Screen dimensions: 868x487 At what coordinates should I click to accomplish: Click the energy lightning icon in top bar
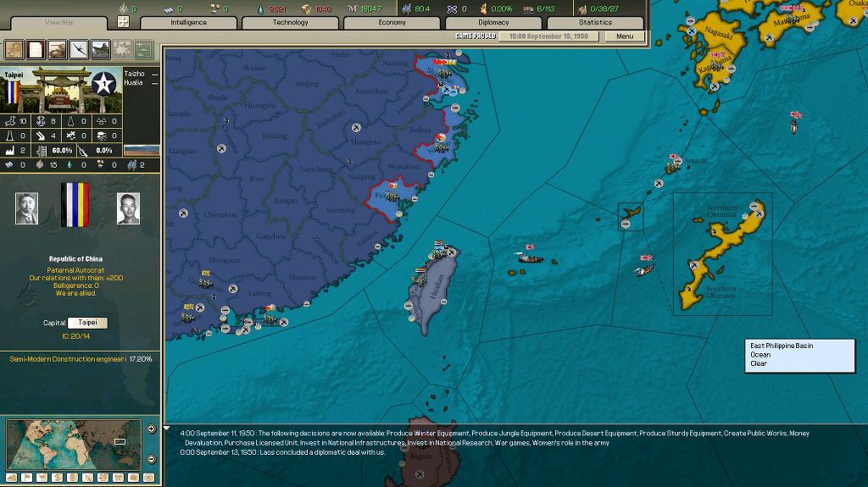coord(124,8)
